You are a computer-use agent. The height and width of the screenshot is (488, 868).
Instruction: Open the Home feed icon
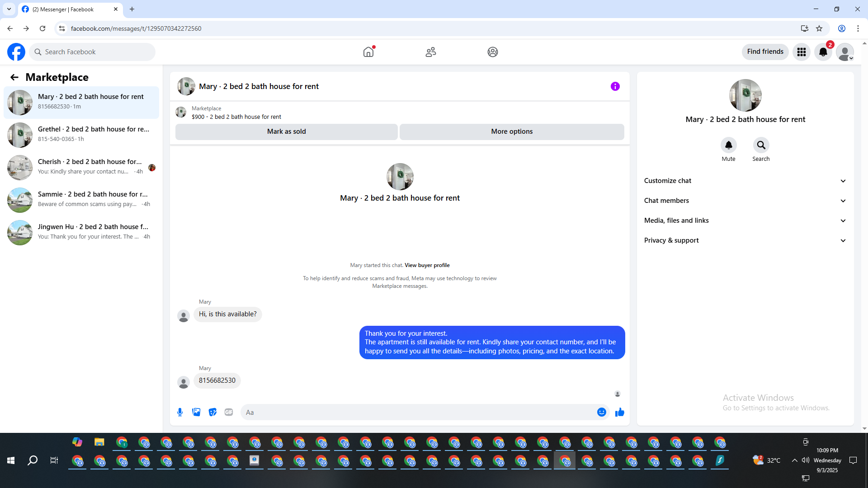click(x=368, y=52)
